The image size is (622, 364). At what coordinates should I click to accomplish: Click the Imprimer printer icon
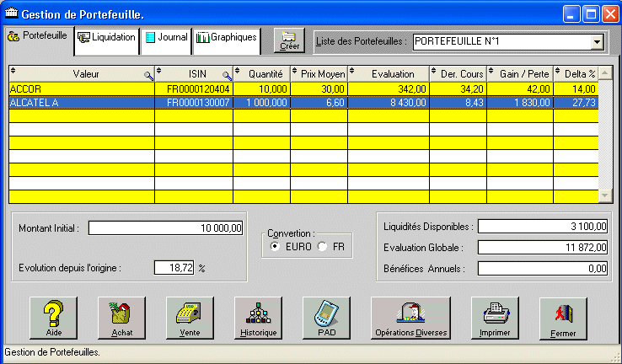click(x=495, y=318)
